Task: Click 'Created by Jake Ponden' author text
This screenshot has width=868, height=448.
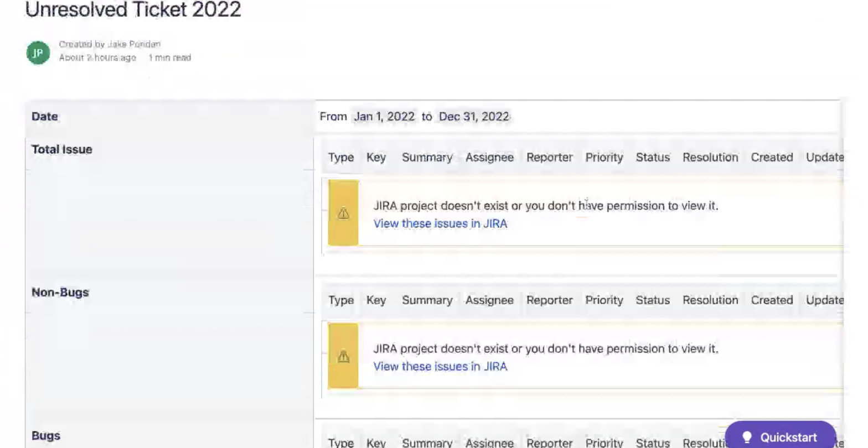Action: [110, 44]
